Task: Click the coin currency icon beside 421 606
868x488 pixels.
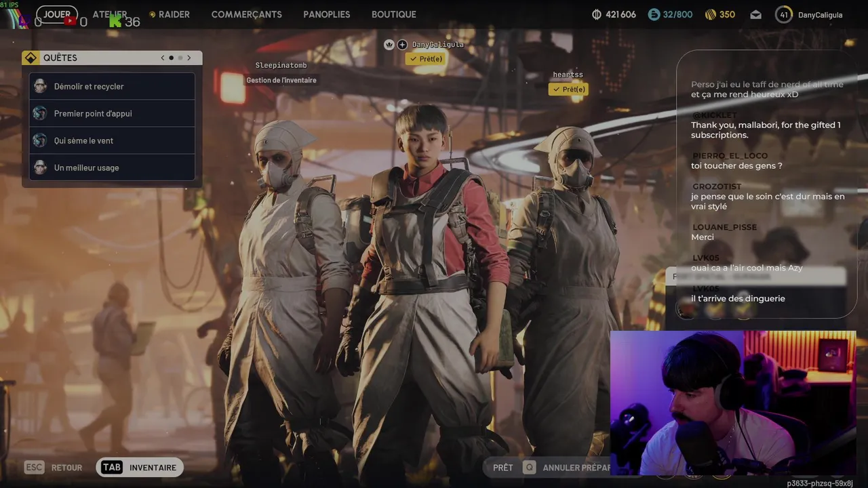Action: [597, 14]
